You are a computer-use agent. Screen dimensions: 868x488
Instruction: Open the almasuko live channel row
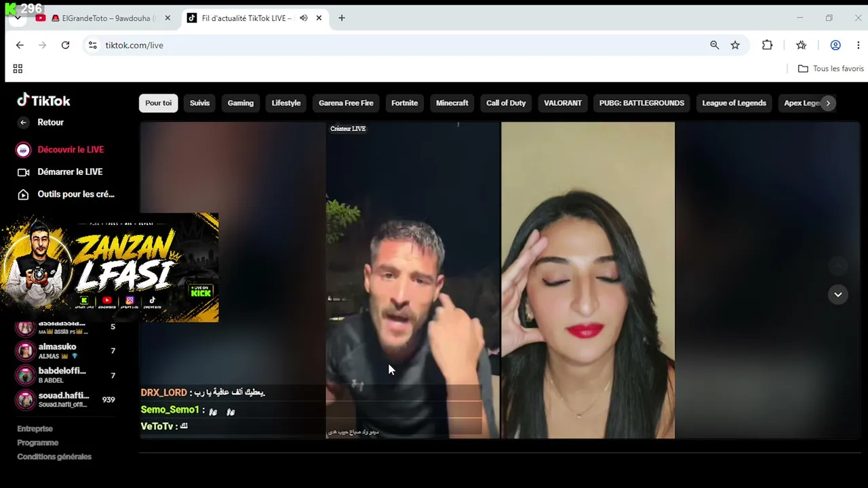coord(66,351)
